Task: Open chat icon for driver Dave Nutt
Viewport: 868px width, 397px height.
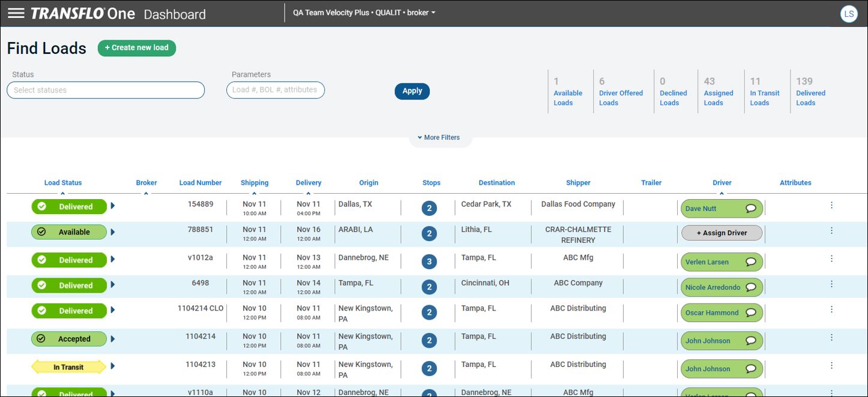Action: [x=750, y=209]
